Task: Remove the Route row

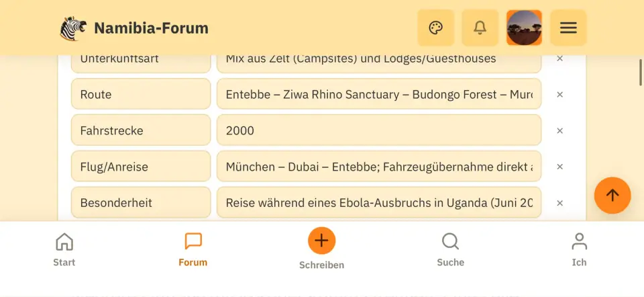Action: click(559, 95)
